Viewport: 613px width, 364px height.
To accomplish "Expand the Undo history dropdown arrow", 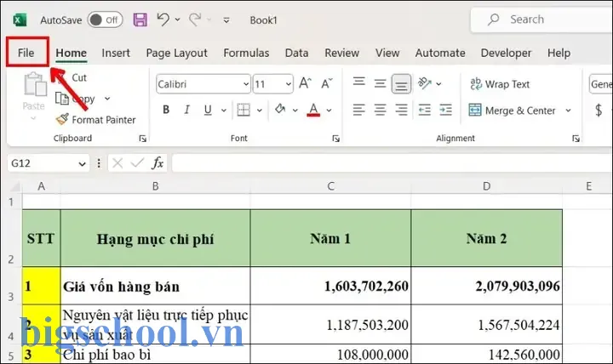I will click(x=177, y=20).
